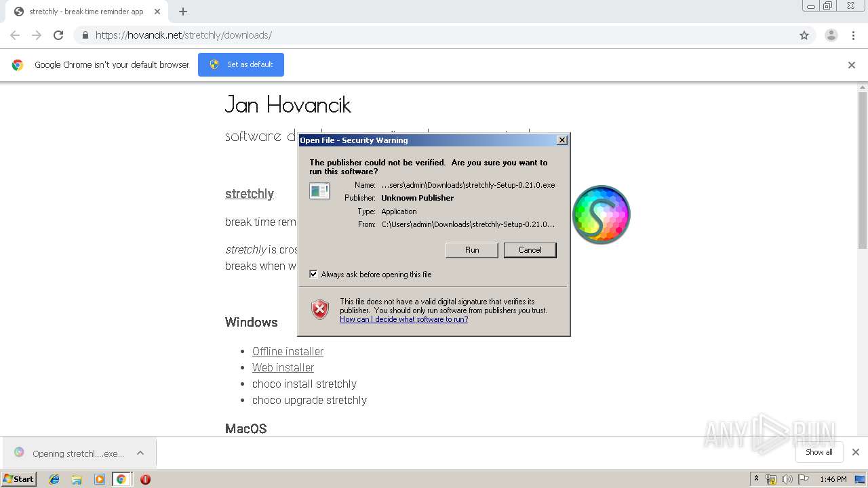Close the downloads bar
The height and width of the screenshot is (488, 868).
point(855,452)
